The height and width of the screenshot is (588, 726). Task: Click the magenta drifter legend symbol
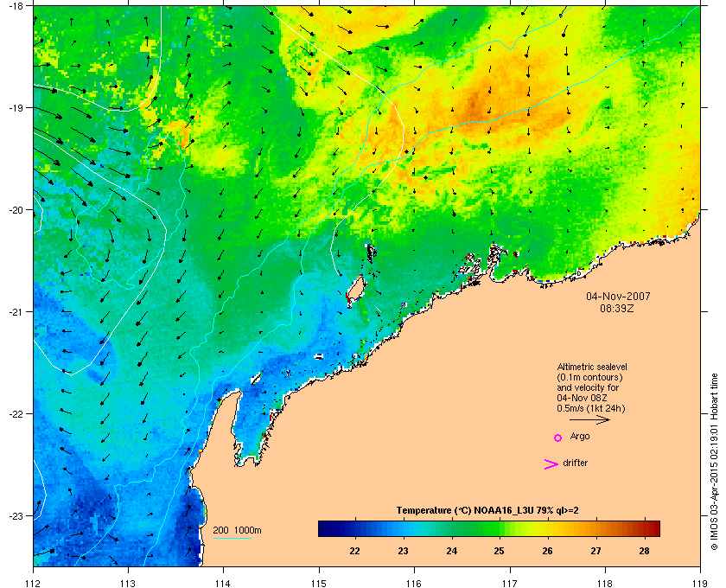(551, 463)
